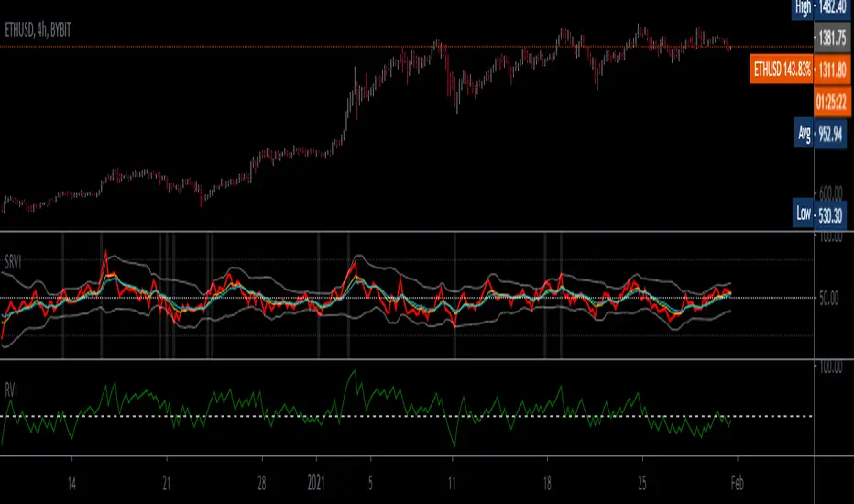This screenshot has height=504, width=854.
Task: Click the 01:25:22 countdown timer label
Action: tap(832, 102)
